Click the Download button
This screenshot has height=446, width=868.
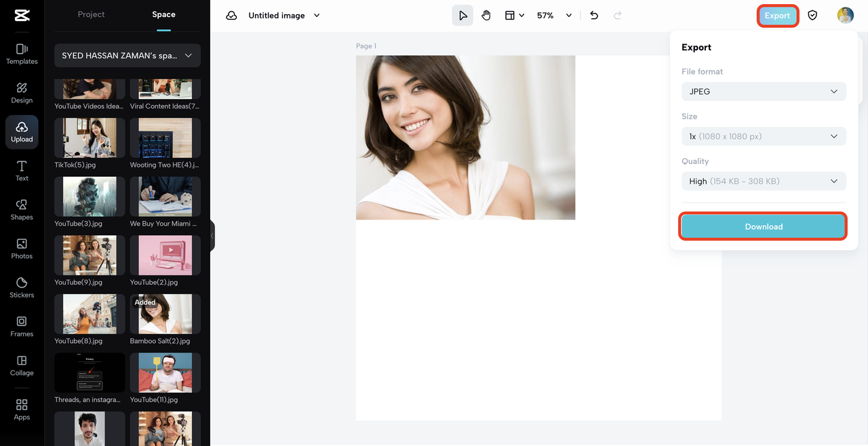click(764, 226)
